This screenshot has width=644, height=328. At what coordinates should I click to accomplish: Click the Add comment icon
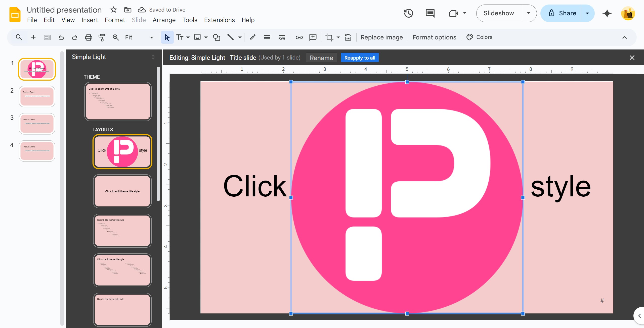point(313,37)
